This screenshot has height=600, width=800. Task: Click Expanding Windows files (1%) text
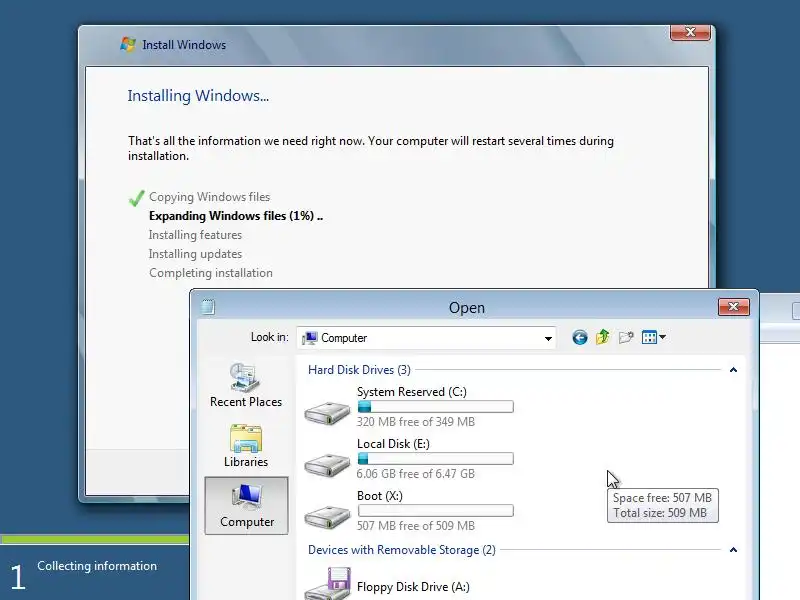pyautogui.click(x=236, y=216)
